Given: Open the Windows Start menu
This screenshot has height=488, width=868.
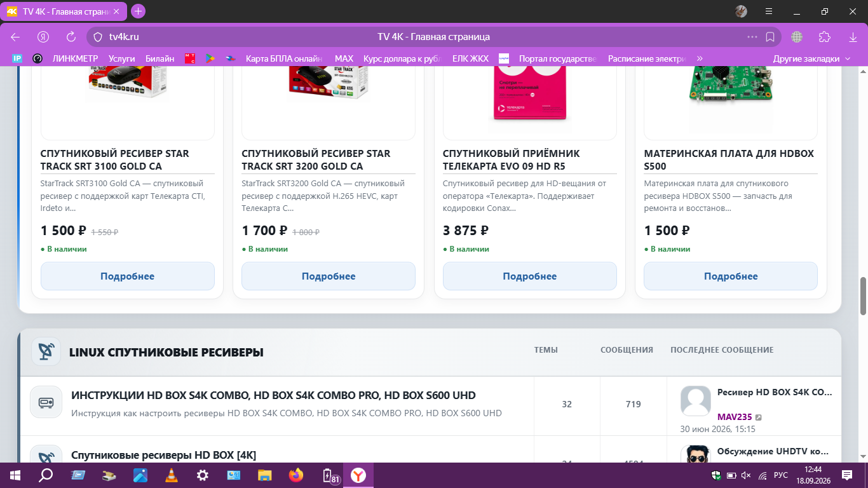Looking at the screenshot, I should [x=14, y=475].
